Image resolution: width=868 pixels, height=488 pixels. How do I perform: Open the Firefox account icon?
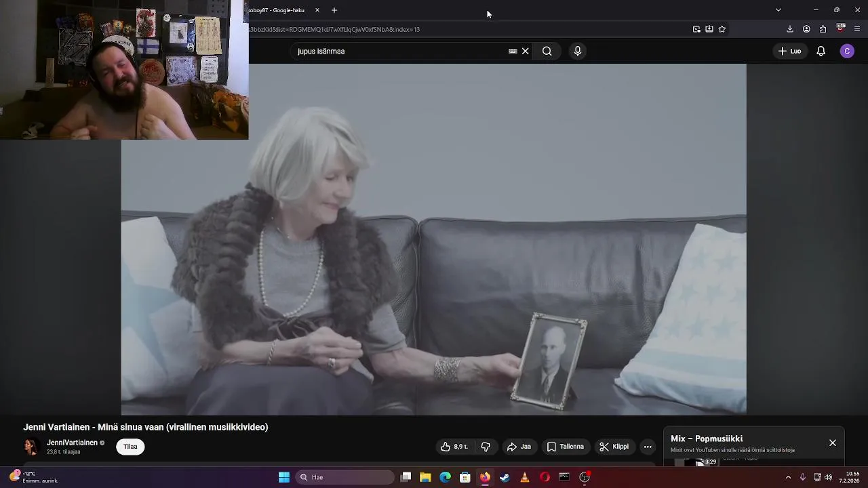(x=806, y=29)
